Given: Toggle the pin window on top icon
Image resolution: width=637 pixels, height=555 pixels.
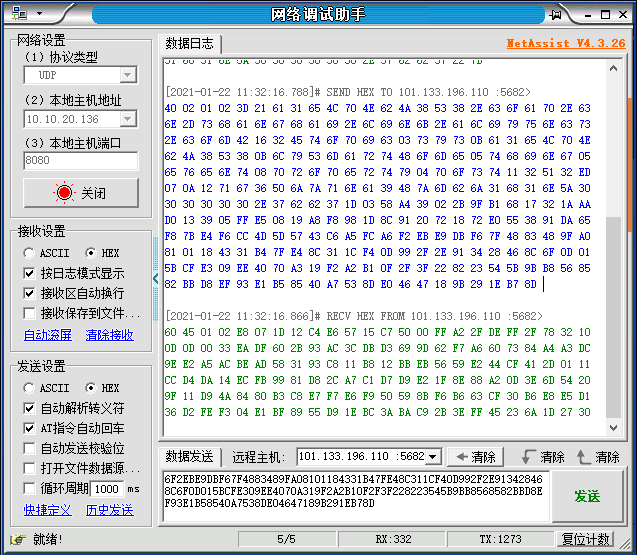Looking at the screenshot, I should pos(555,15).
